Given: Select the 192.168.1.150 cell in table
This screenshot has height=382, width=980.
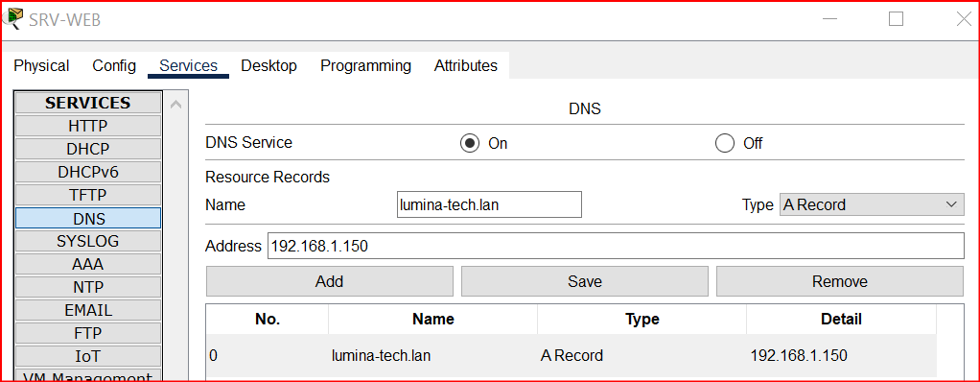Looking at the screenshot, I should point(841,356).
